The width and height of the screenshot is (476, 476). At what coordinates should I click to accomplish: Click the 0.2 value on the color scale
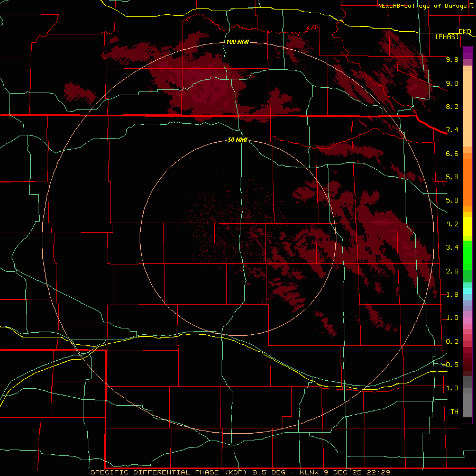[452, 342]
